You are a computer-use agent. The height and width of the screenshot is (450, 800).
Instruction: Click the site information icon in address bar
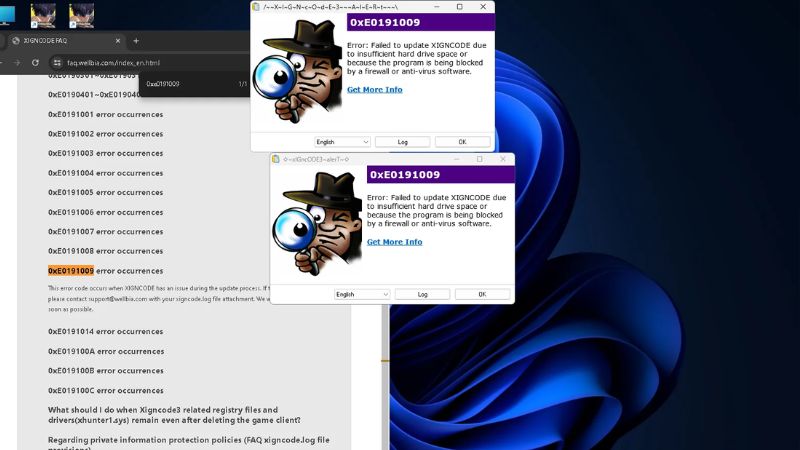click(57, 62)
